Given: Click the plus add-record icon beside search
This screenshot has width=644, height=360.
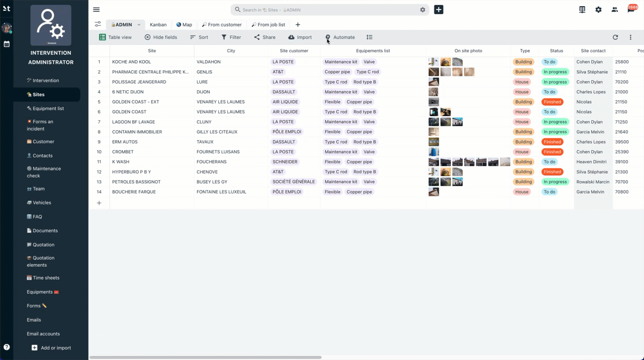Looking at the screenshot, I should (x=439, y=10).
